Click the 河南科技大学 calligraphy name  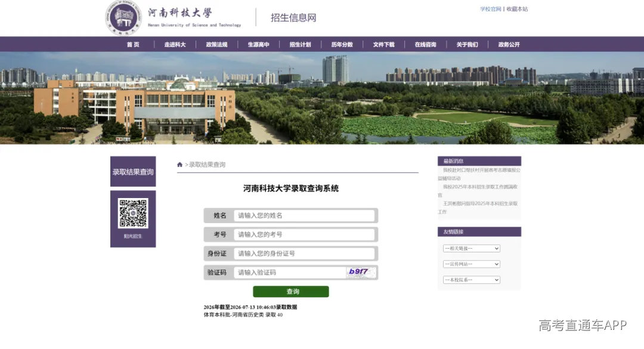point(180,13)
